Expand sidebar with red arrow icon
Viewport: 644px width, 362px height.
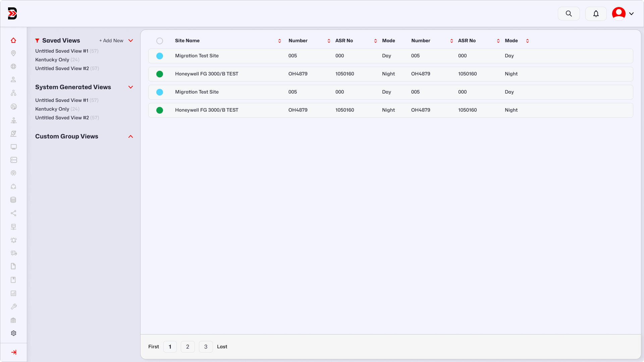click(x=14, y=352)
